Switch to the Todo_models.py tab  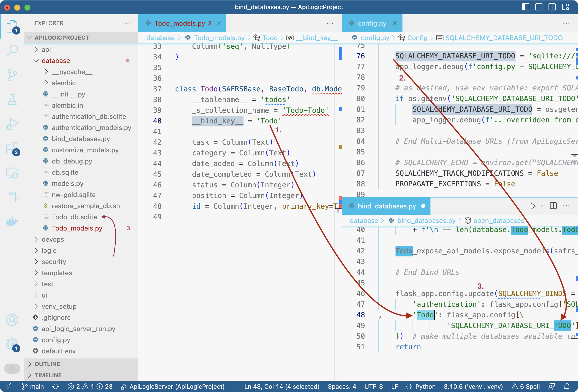(x=182, y=23)
